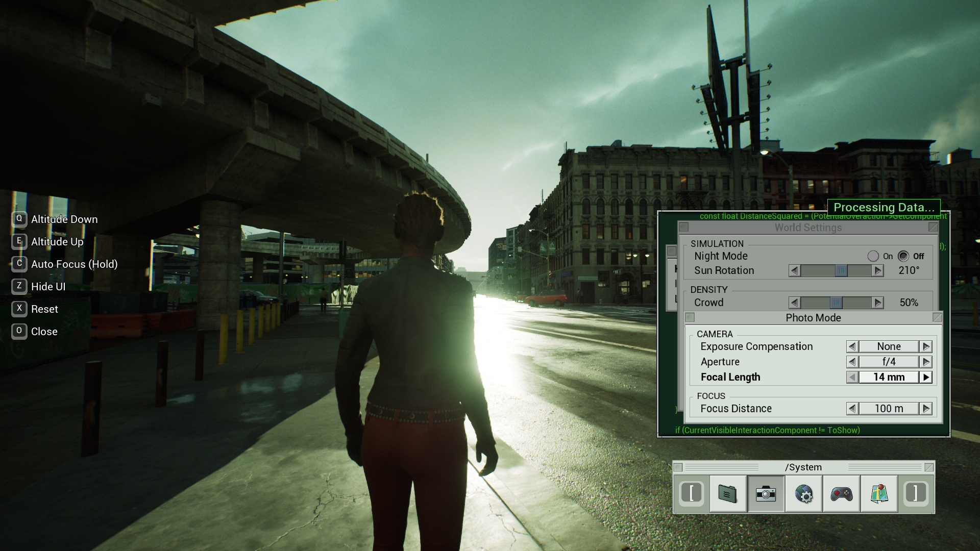
Task: Increase Focal Length with right arrow
Action: click(x=926, y=377)
